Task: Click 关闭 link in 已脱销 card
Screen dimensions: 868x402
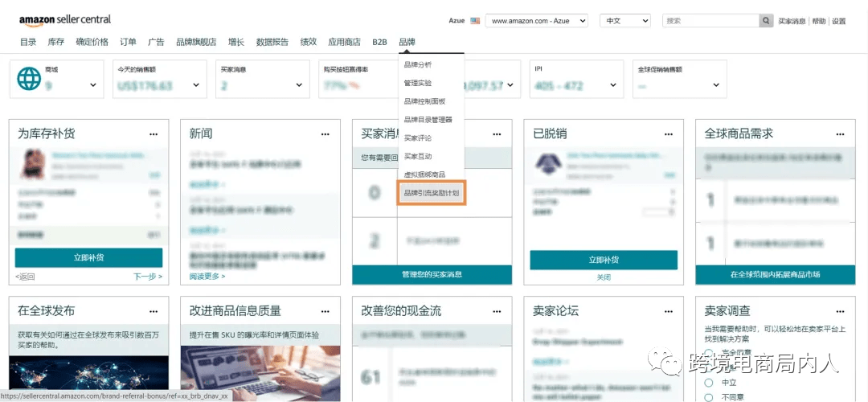Action: tap(604, 277)
